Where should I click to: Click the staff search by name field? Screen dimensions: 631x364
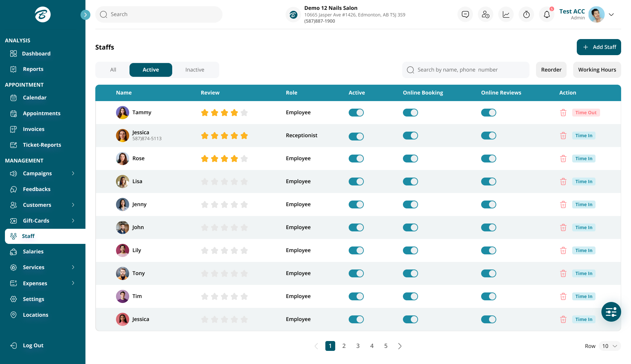point(465,70)
